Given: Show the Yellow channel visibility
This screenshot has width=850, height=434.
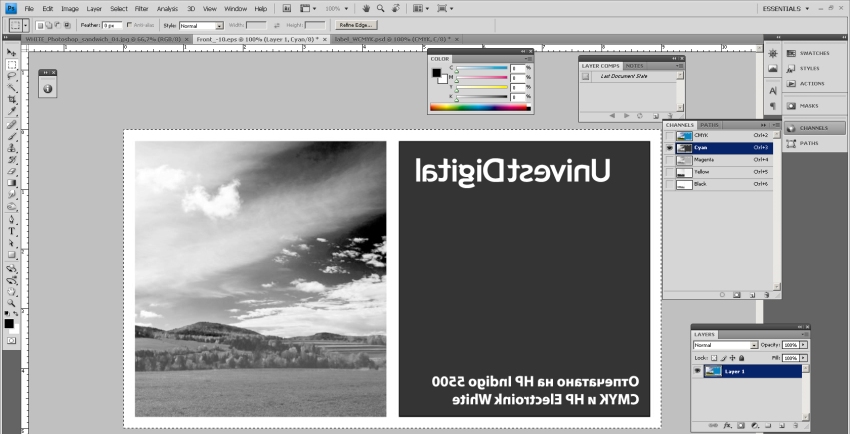Looking at the screenshot, I should (x=670, y=172).
